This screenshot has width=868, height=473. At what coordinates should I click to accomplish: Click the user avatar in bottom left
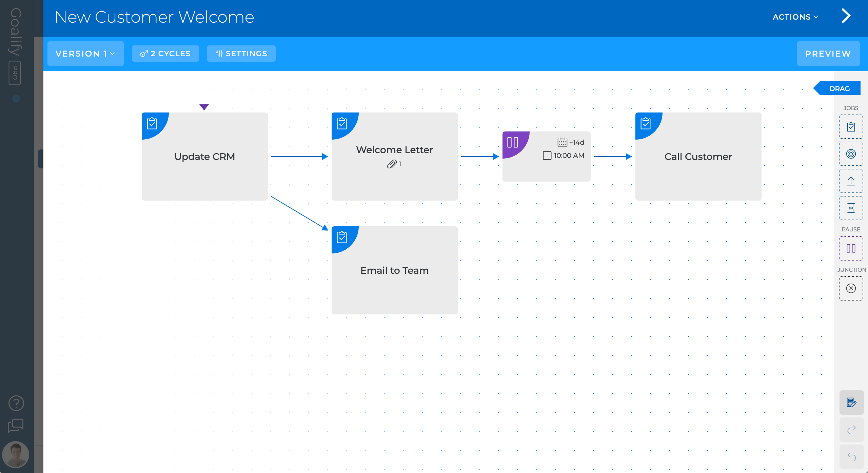click(x=15, y=454)
